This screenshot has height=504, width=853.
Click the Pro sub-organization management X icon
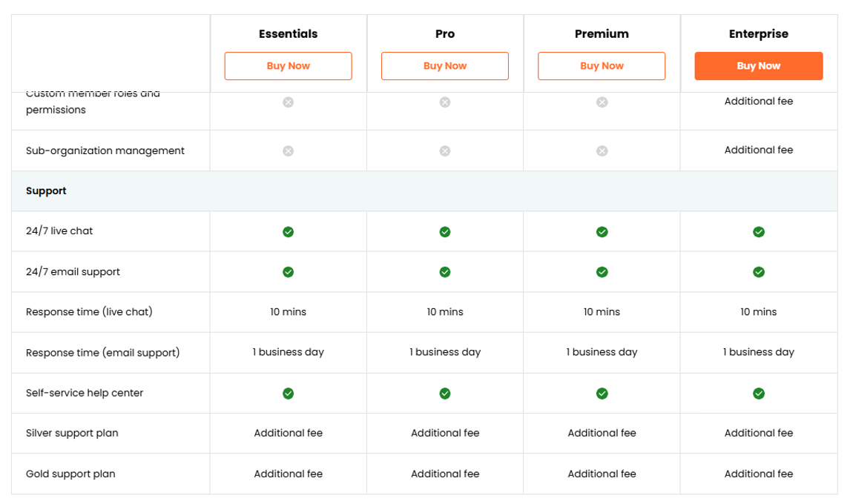(444, 150)
